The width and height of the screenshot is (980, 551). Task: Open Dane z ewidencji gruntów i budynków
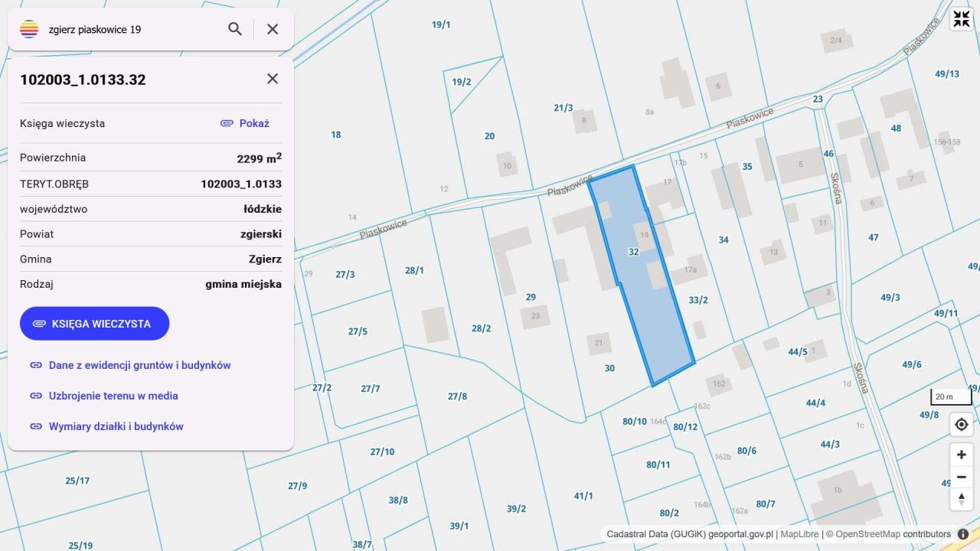pyautogui.click(x=140, y=365)
